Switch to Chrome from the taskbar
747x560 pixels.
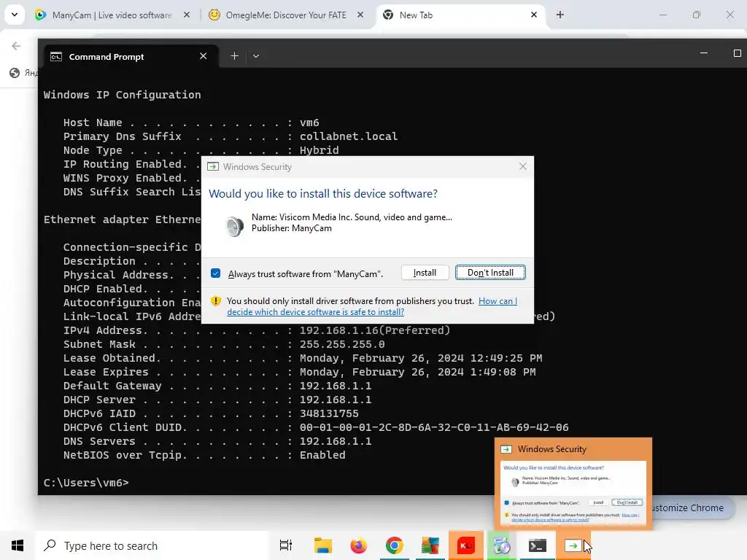point(395,545)
